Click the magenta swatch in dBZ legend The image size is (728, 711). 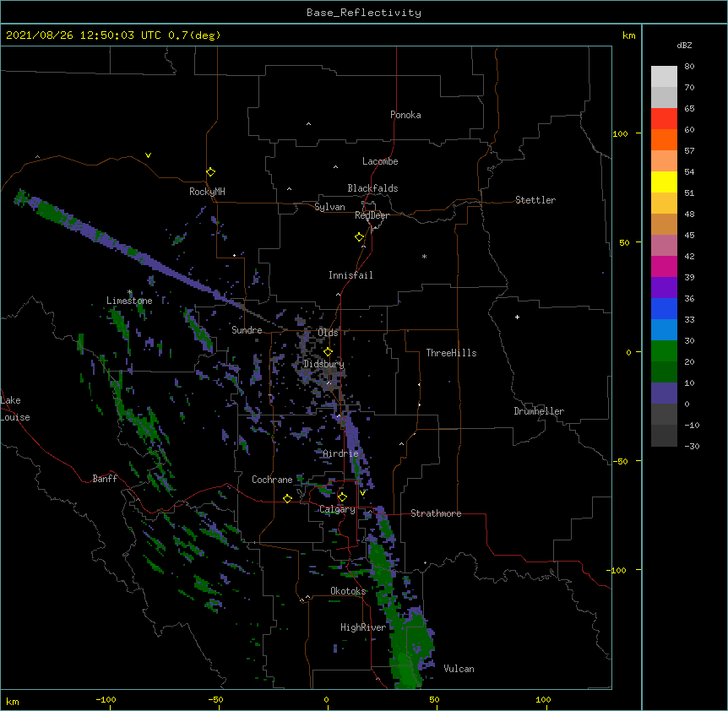coord(664,266)
